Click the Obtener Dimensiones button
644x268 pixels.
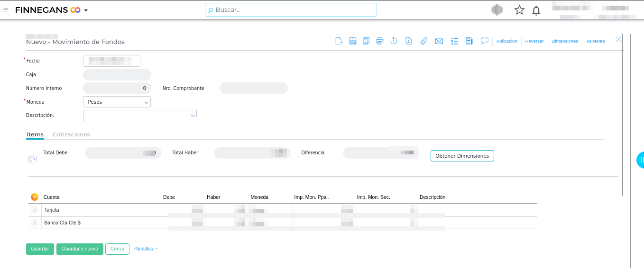pyautogui.click(x=462, y=156)
